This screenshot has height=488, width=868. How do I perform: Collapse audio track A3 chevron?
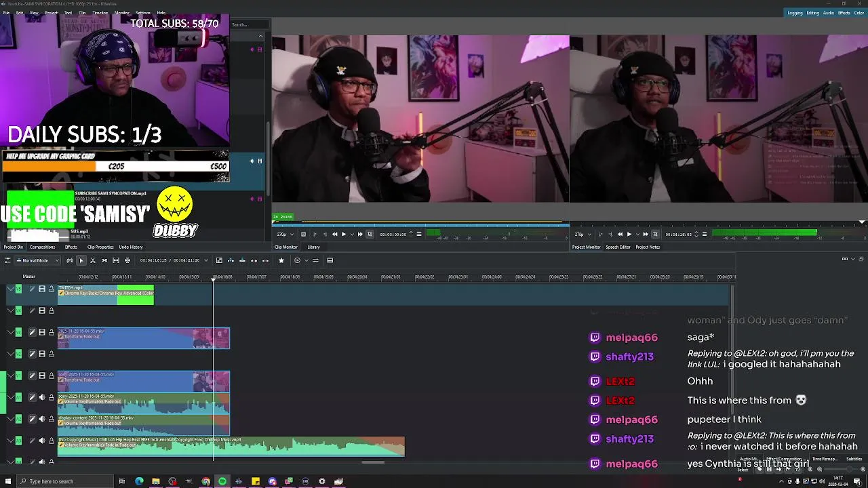coord(10,441)
